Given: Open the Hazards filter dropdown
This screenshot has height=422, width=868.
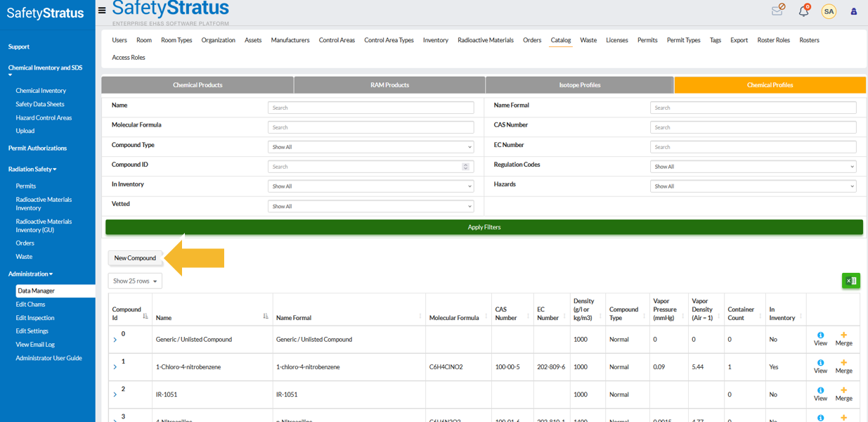Looking at the screenshot, I should (x=753, y=186).
